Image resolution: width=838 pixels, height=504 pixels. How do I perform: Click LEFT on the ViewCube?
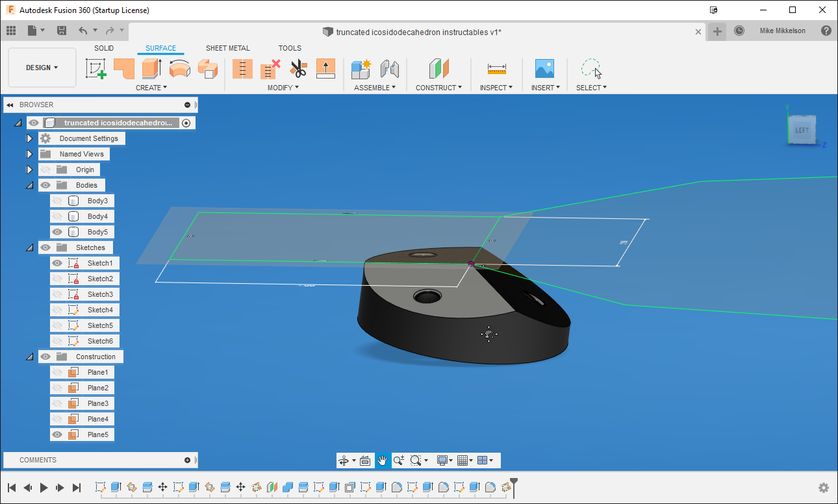point(802,130)
